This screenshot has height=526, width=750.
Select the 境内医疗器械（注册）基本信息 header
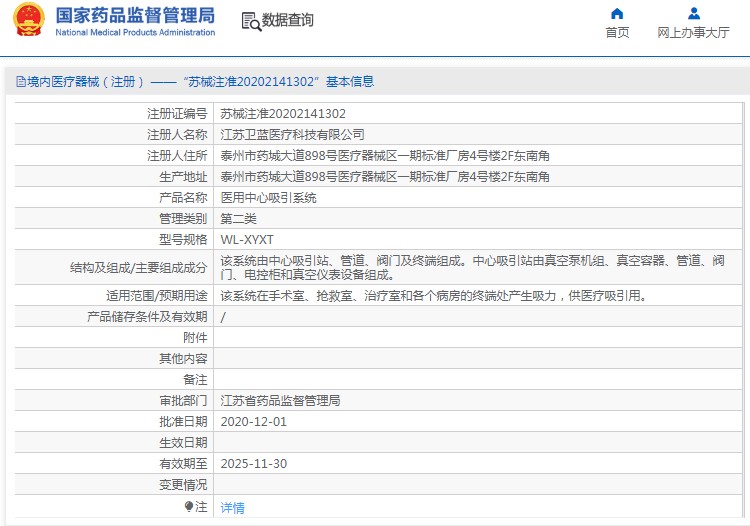[195, 82]
